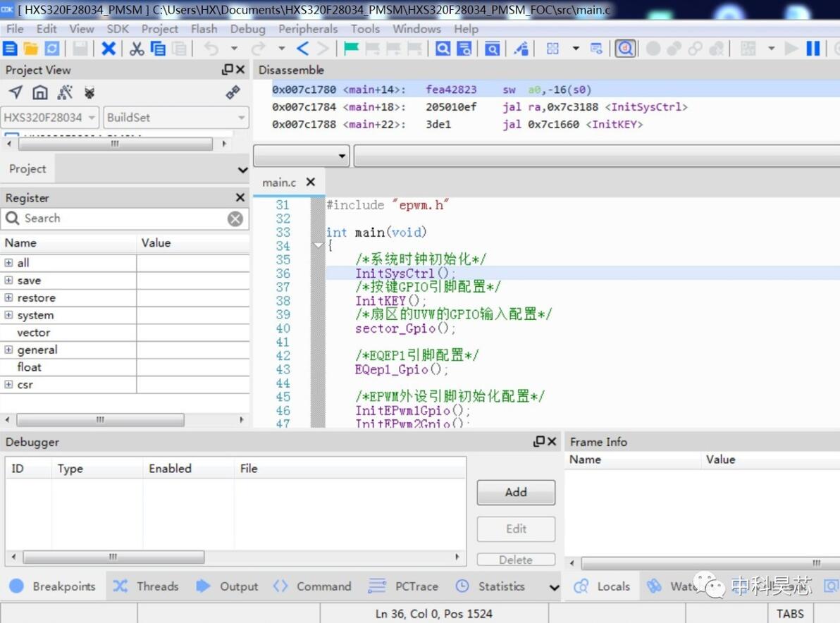Open the Windows menu
This screenshot has width=840, height=623.
(x=416, y=29)
